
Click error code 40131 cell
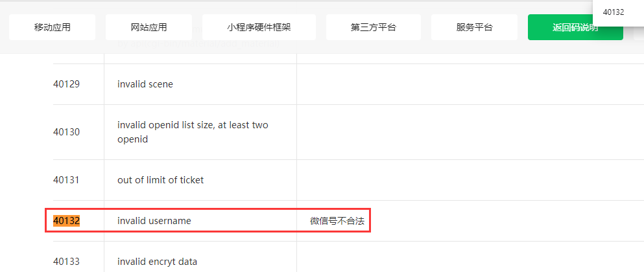point(66,180)
